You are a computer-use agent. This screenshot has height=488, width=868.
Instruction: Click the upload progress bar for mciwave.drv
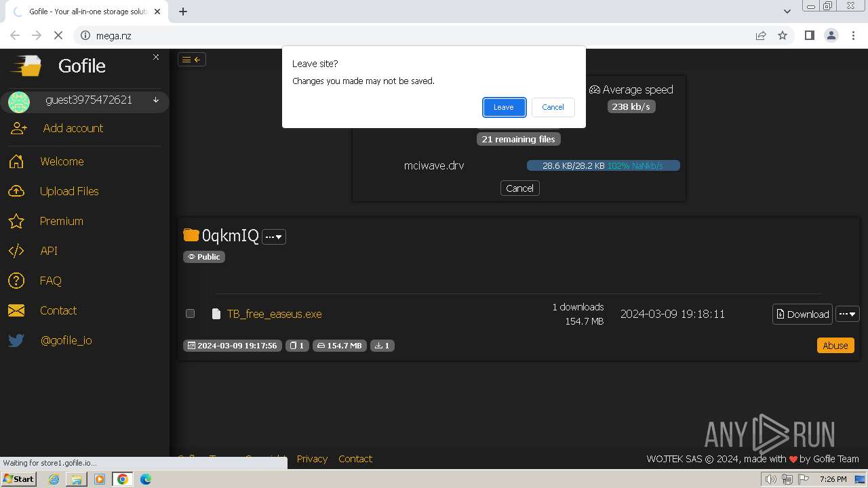(x=603, y=165)
